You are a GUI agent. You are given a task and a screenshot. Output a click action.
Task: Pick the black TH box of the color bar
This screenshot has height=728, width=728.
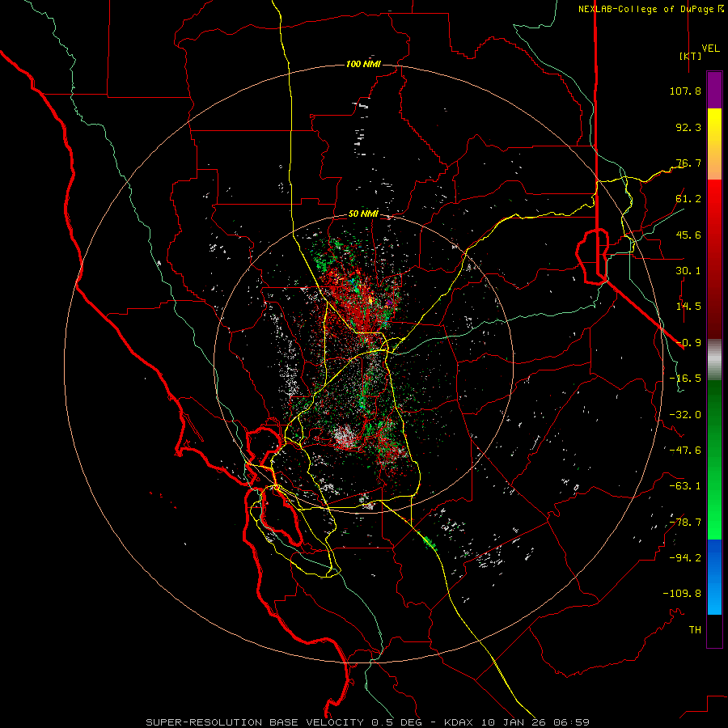click(714, 631)
